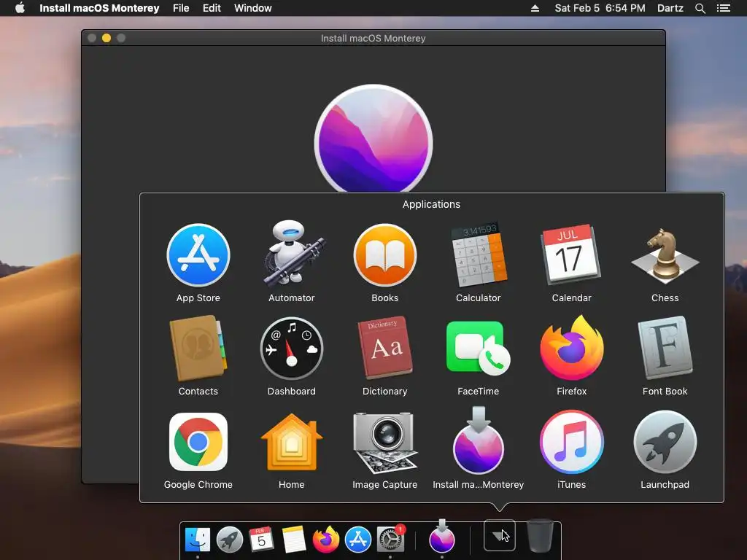Open Calendar icon in the Dock
This screenshot has height=560, width=747.
[261, 539]
